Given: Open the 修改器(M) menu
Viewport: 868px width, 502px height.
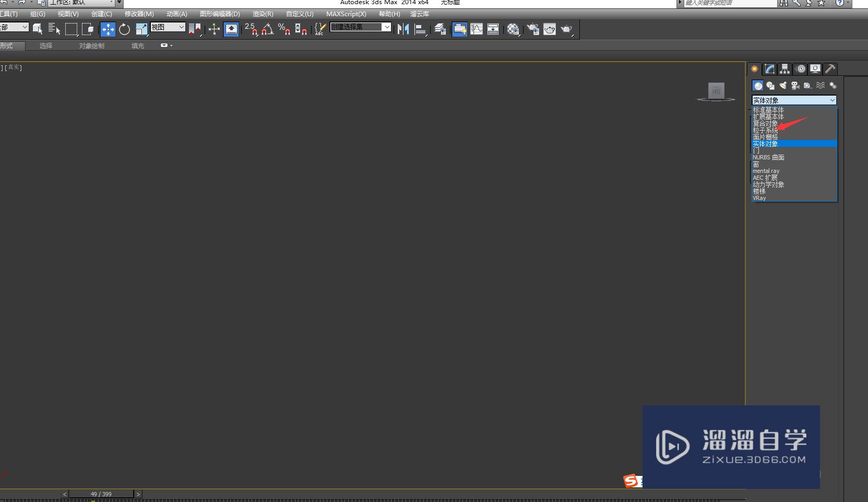Looking at the screenshot, I should point(139,14).
